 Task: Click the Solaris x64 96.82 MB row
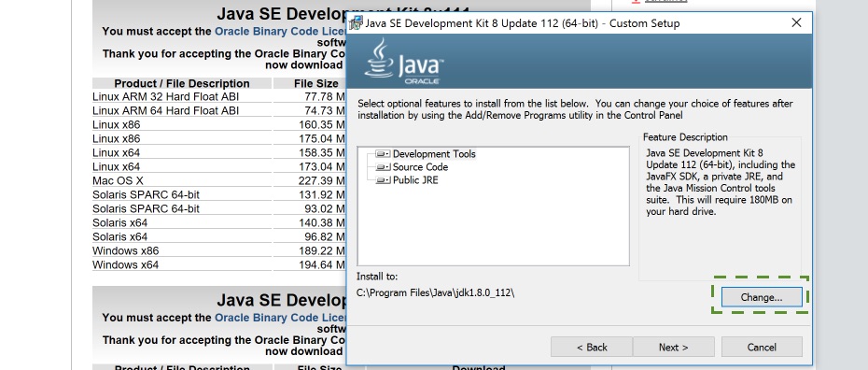click(x=219, y=237)
